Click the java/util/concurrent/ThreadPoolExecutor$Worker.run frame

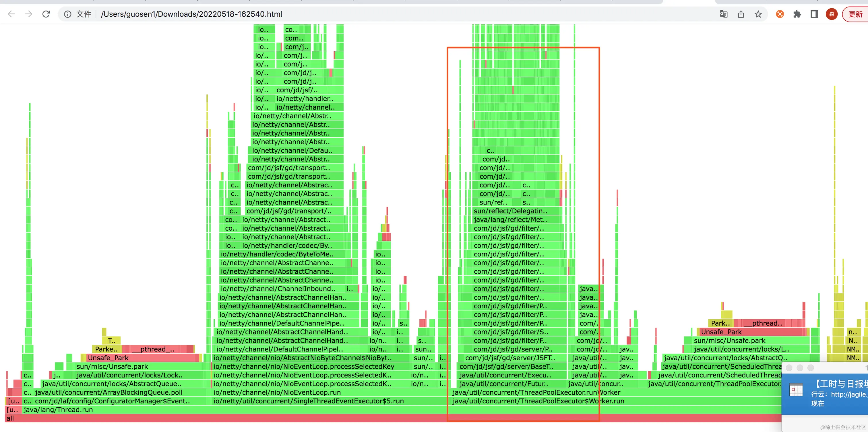click(x=538, y=401)
